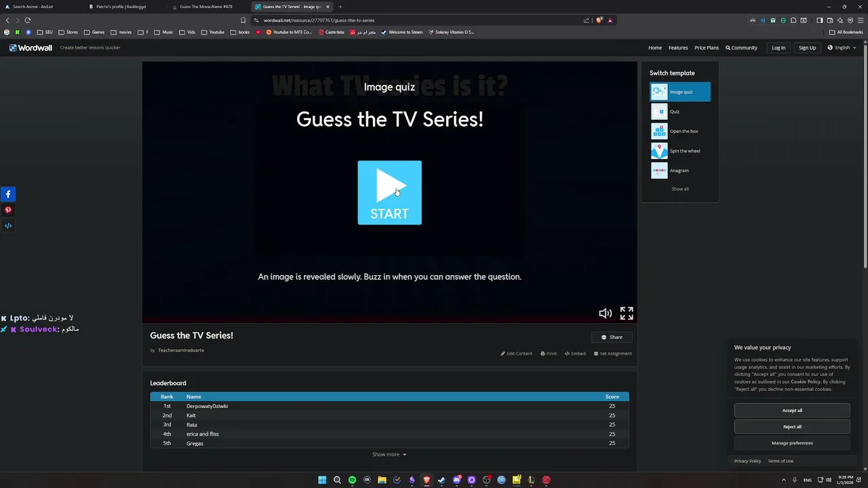
Task: Open the Stores bookmarks folder
Action: coord(68,32)
